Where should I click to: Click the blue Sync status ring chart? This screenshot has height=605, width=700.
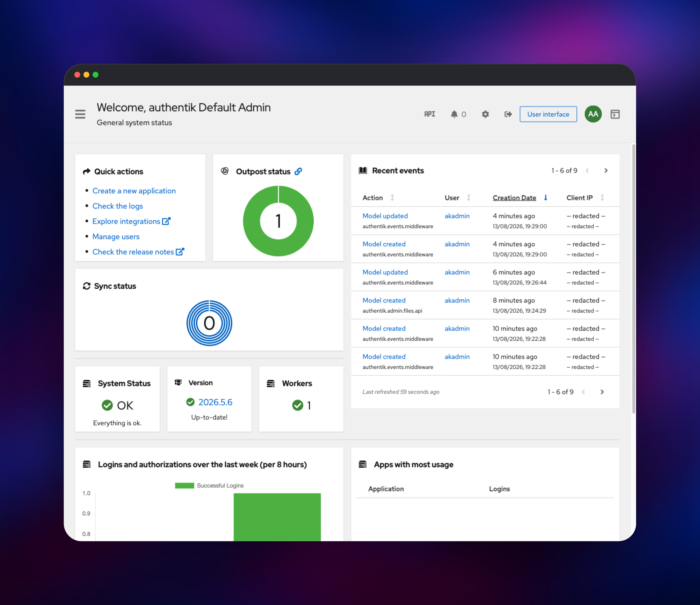209,323
